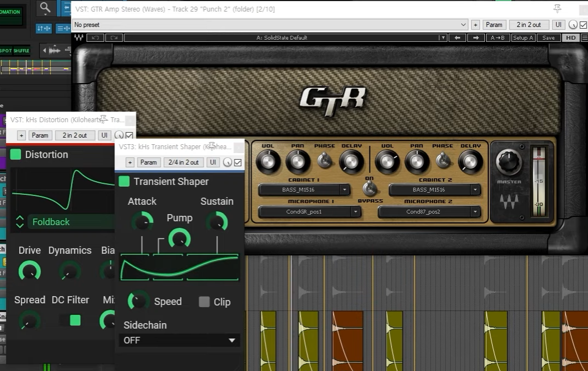The height and width of the screenshot is (371, 588).
Task: Toggle Distortion module power square
Action: [15, 154]
